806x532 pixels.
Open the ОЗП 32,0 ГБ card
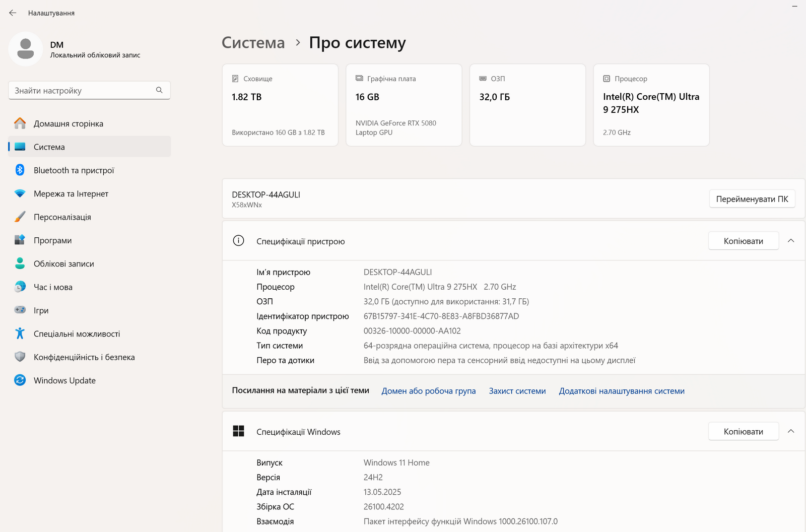point(527,105)
